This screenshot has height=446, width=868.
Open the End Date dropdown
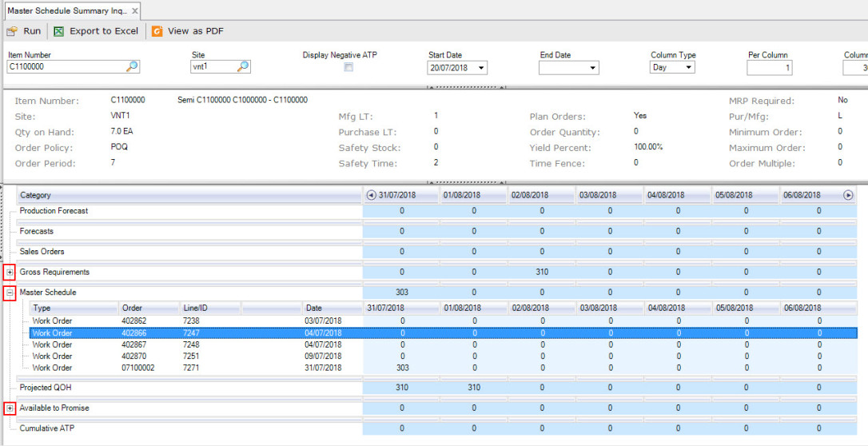pyautogui.click(x=592, y=68)
